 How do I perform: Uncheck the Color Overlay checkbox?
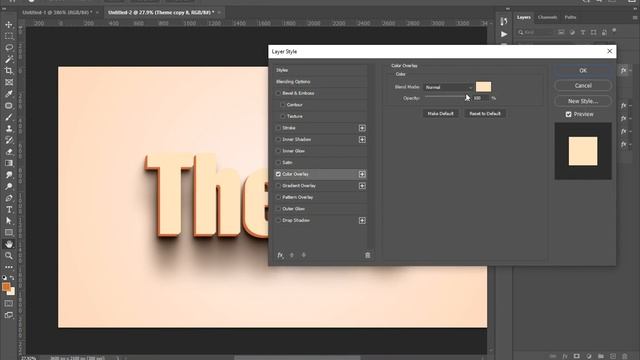278,174
